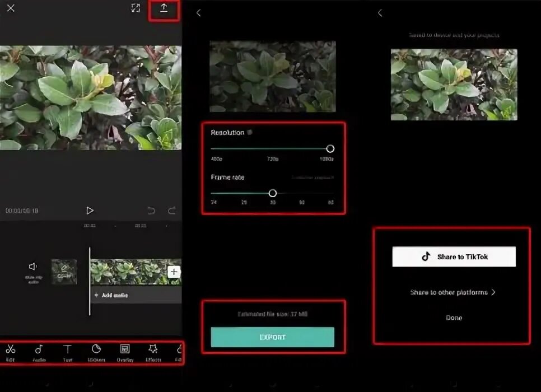The height and width of the screenshot is (392, 541).
Task: Go back from the export settings screen
Action: tap(198, 13)
